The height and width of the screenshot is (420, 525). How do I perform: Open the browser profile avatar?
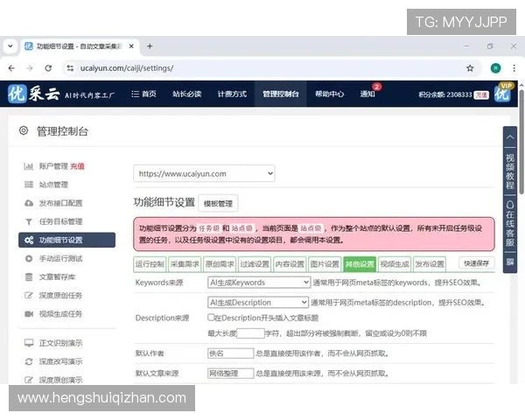495,68
